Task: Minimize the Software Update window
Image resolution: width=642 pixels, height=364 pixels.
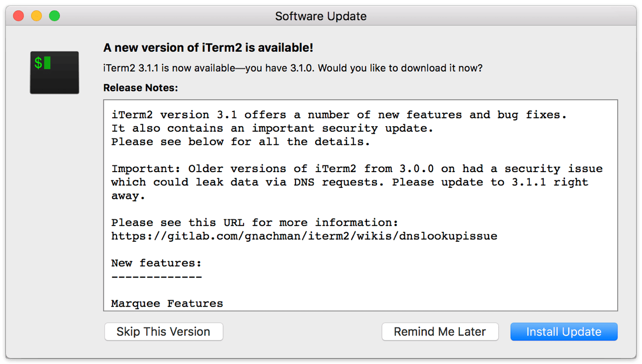Action: 37,16
